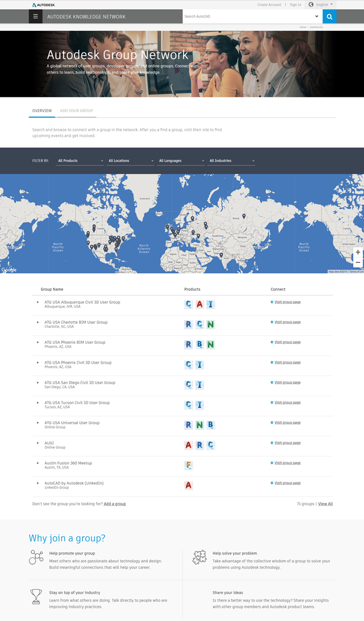The image size is (364, 621).
Task: Click the Autodesk Knowledge Network title
Action: click(x=86, y=17)
